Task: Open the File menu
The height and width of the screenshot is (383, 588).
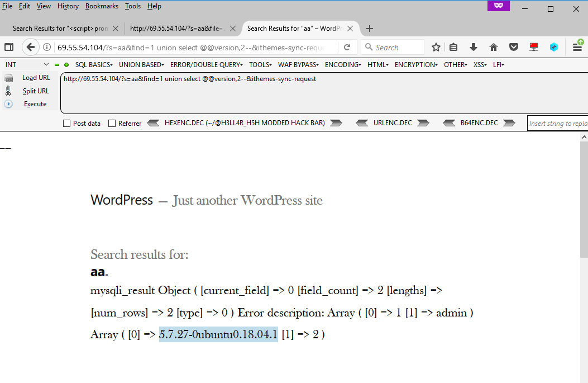Action: pos(7,6)
